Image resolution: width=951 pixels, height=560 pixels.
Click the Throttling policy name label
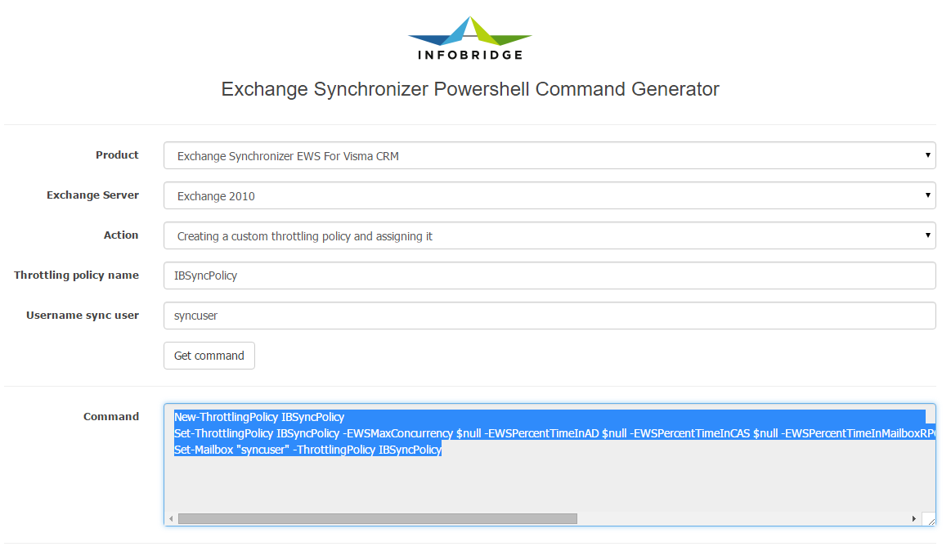[76, 276]
